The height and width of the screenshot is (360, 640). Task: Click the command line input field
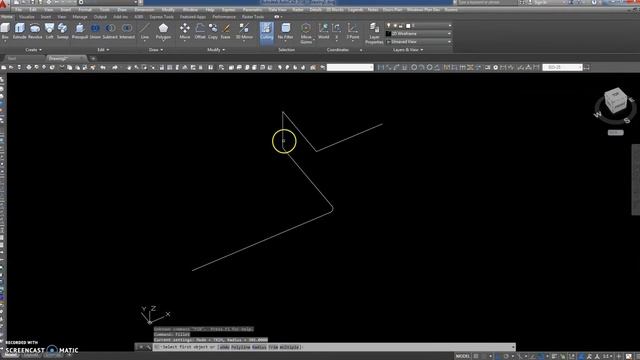click(333, 347)
